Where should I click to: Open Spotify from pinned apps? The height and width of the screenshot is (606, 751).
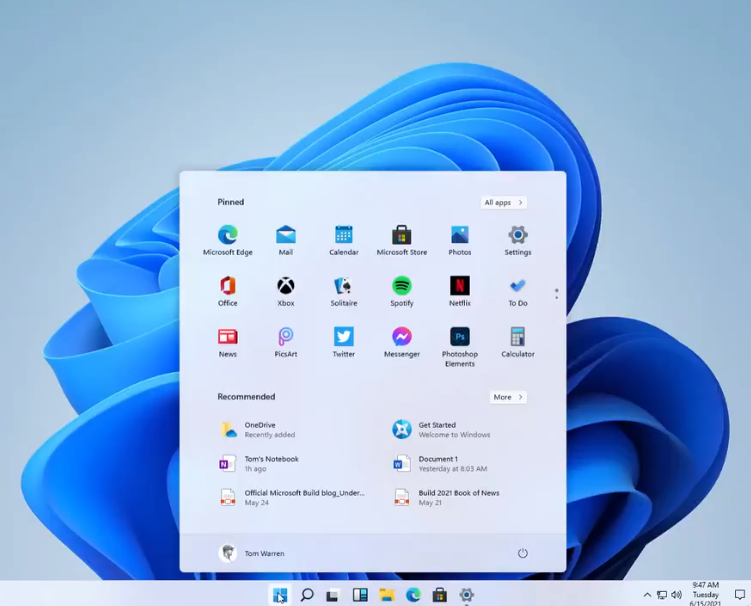pyautogui.click(x=402, y=291)
